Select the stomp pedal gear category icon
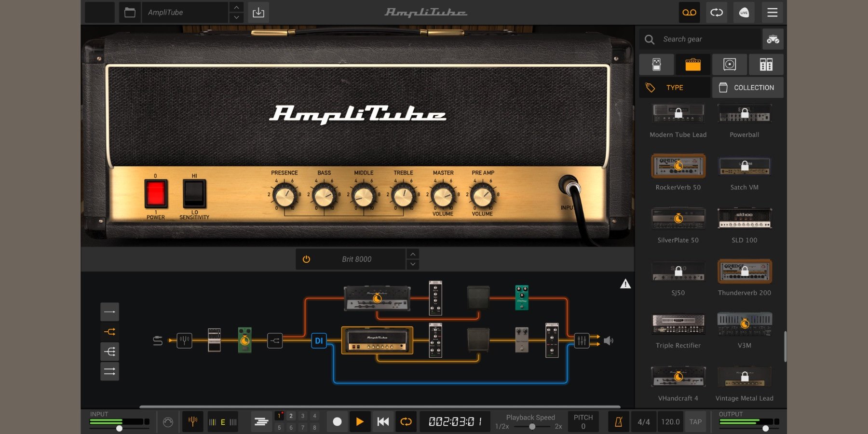 656,65
